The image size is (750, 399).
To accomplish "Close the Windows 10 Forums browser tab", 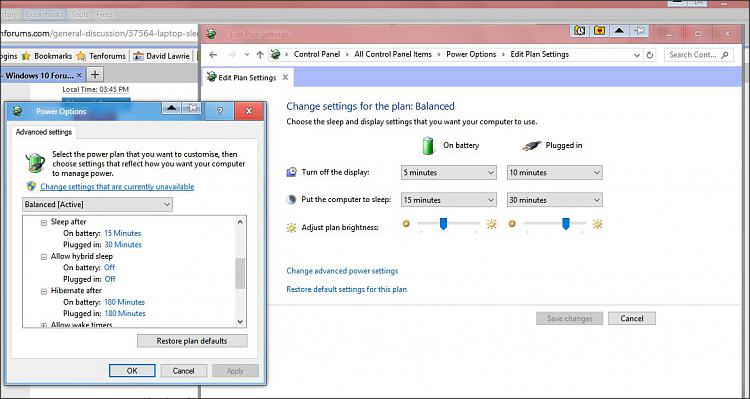I will pyautogui.click(x=79, y=75).
